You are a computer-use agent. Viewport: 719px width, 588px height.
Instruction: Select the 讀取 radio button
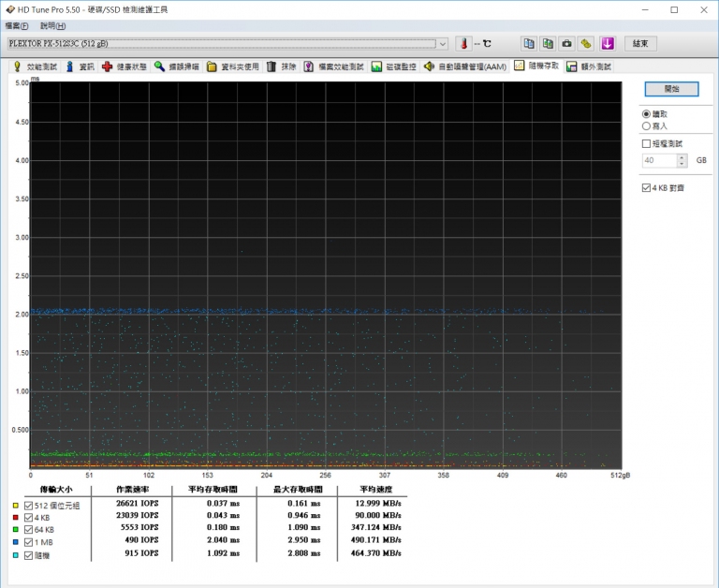point(646,113)
